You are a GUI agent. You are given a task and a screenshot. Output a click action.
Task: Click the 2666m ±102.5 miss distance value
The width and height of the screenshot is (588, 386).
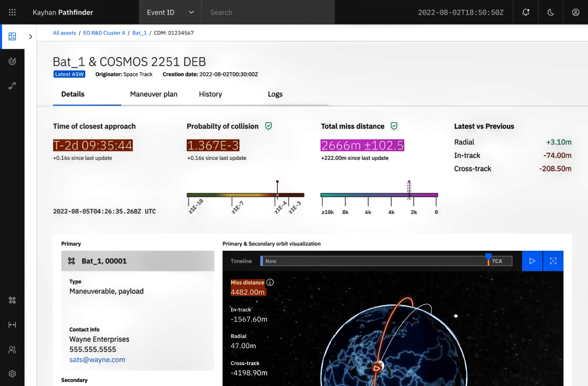tap(362, 145)
